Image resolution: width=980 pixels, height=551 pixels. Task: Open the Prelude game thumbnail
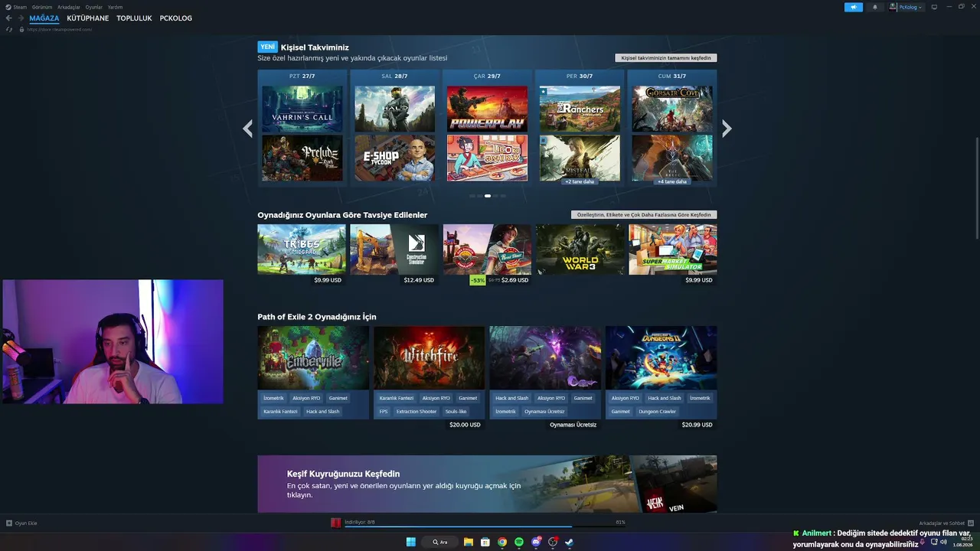click(302, 158)
